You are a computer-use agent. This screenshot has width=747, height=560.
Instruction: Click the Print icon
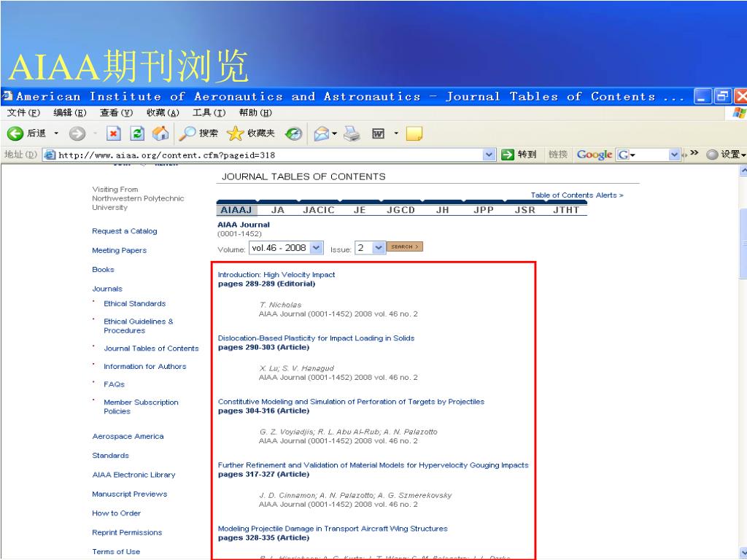pos(352,134)
